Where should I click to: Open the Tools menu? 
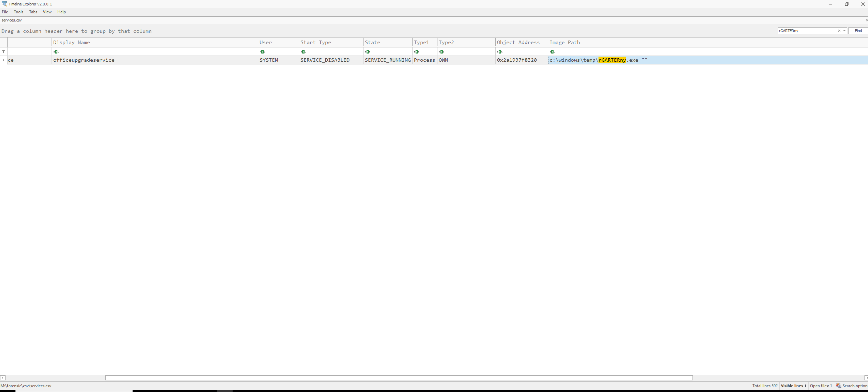(19, 12)
